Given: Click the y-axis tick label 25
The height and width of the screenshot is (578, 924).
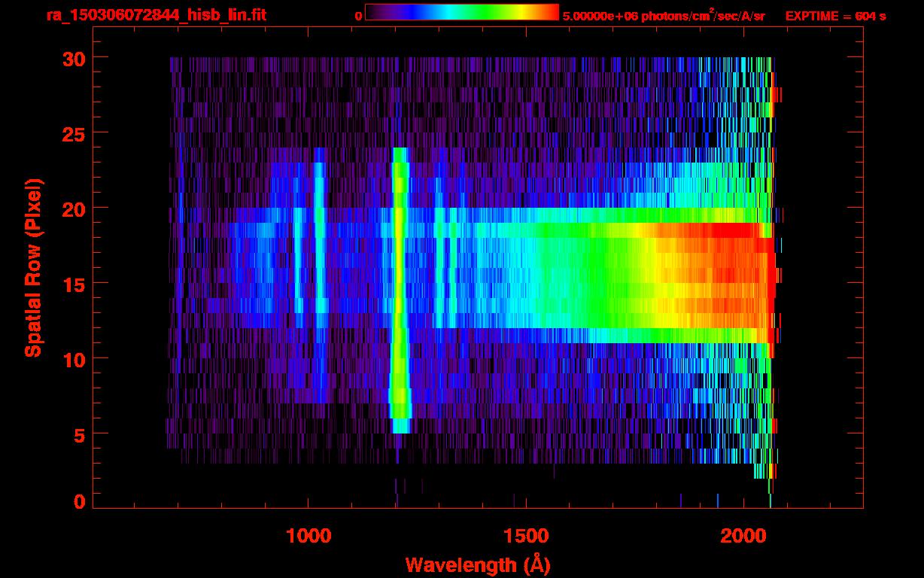Looking at the screenshot, I should point(74,133).
